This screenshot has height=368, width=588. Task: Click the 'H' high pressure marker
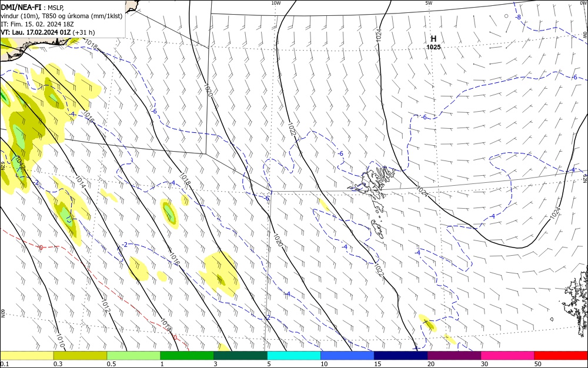(x=433, y=39)
